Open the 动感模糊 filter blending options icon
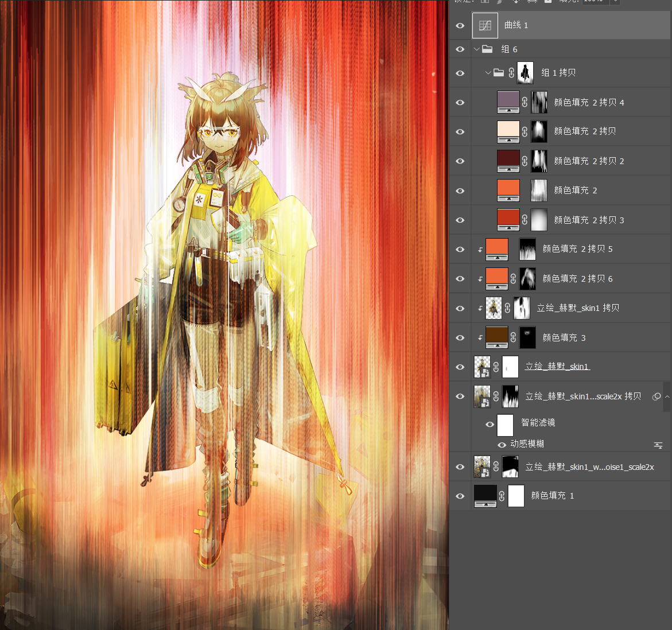The width and height of the screenshot is (672, 630). point(658,445)
